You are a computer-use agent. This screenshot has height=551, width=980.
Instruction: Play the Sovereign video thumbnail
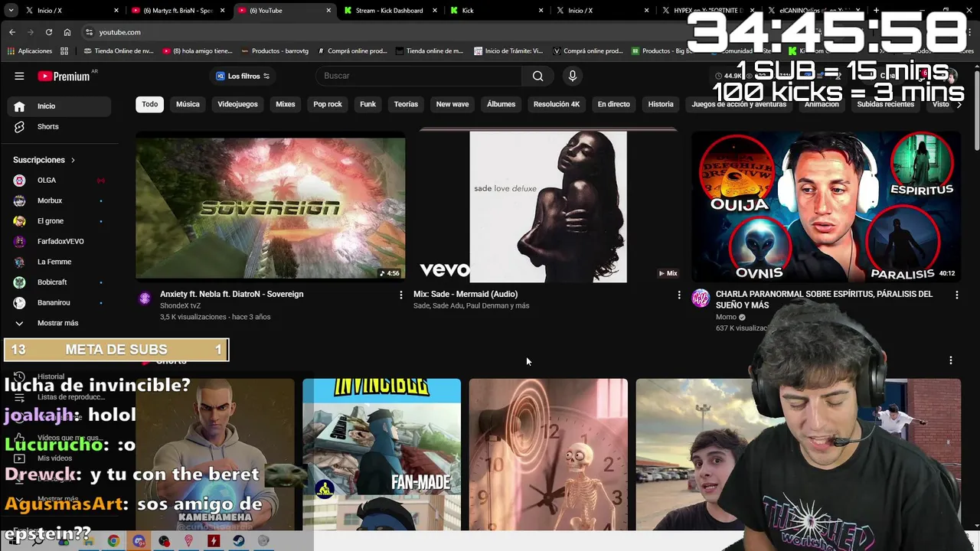270,206
